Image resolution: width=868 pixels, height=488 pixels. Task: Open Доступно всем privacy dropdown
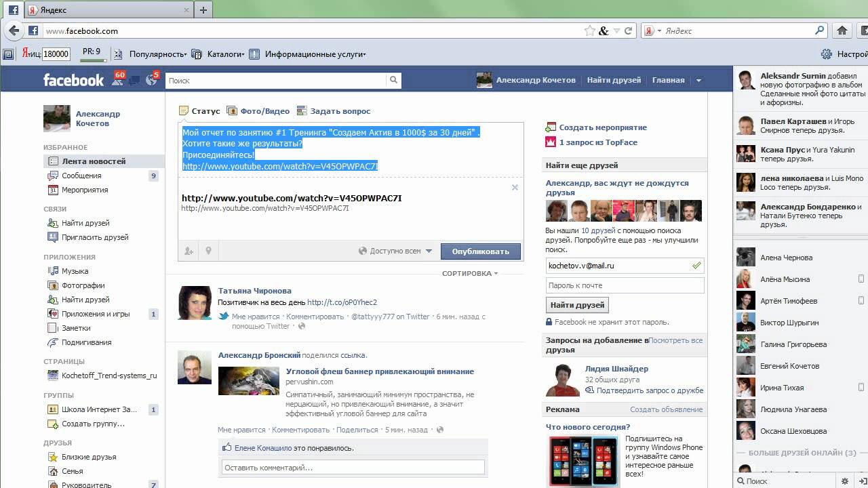pos(395,251)
